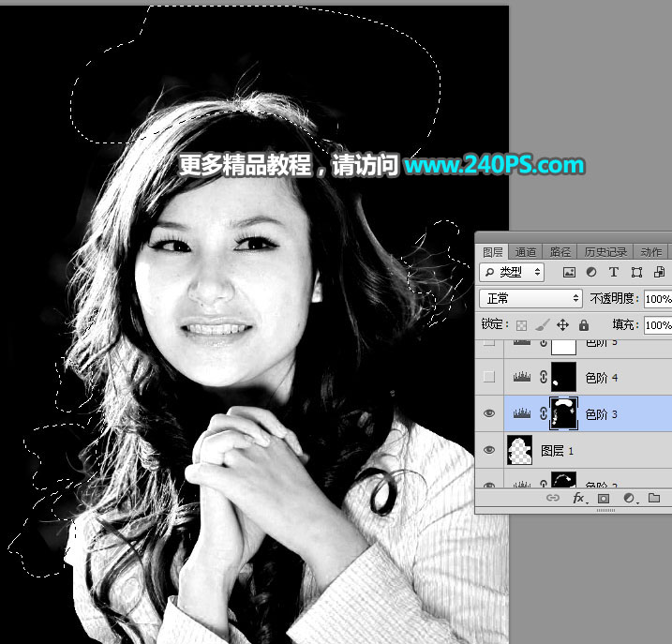Viewport: 672px width, 644px height.
Task: Click the 不透明度 opacity value field
Action: click(x=658, y=299)
